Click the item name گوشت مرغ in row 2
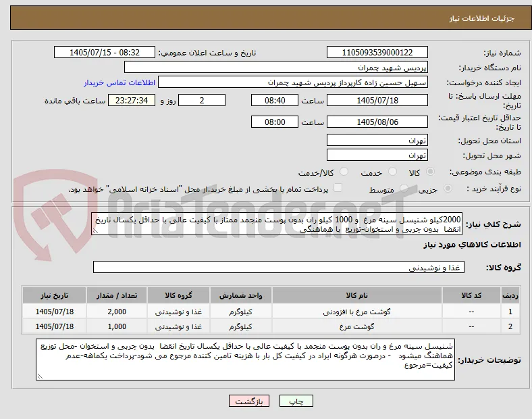532x419 pixels. point(357,326)
